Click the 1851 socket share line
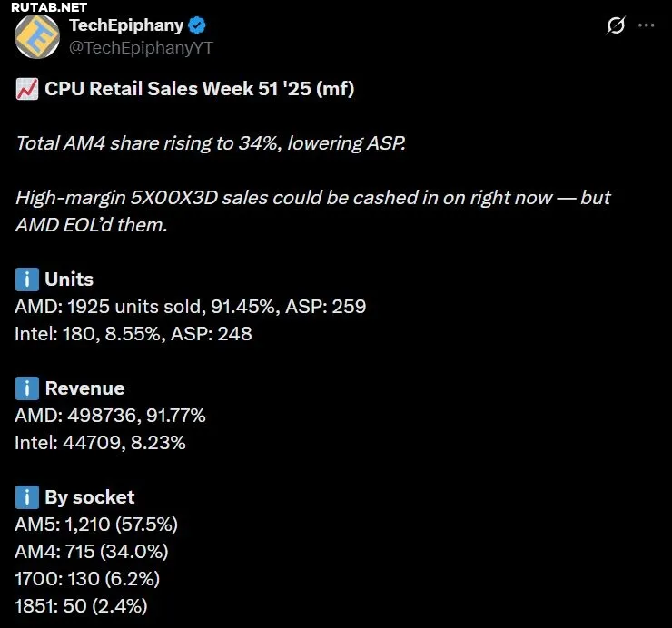The image size is (672, 628). (81, 606)
